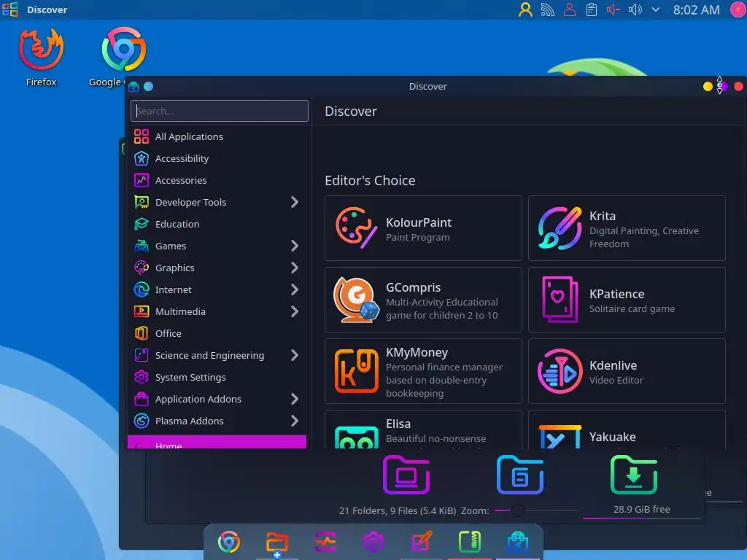Open the archive manager dock icon
The width and height of the screenshot is (747, 560).
pos(470,542)
